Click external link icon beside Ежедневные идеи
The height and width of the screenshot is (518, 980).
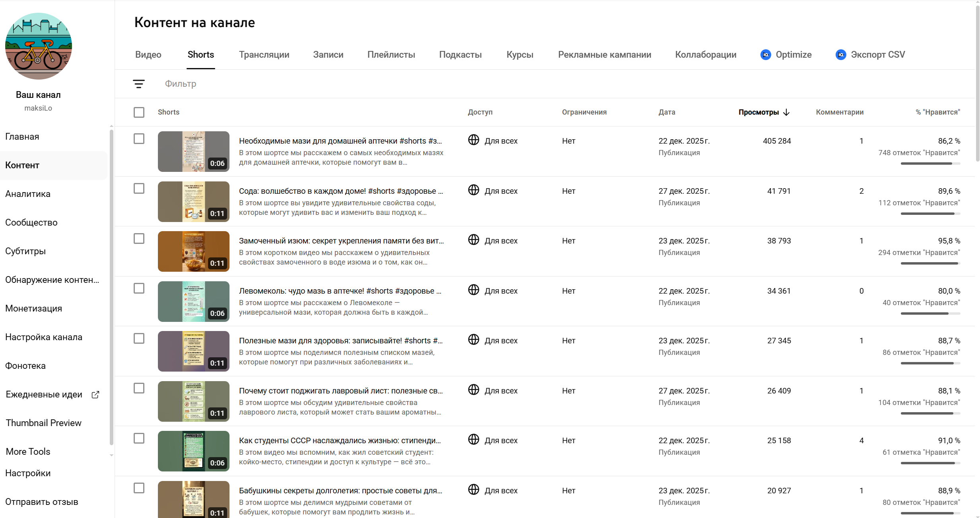pyautogui.click(x=95, y=395)
